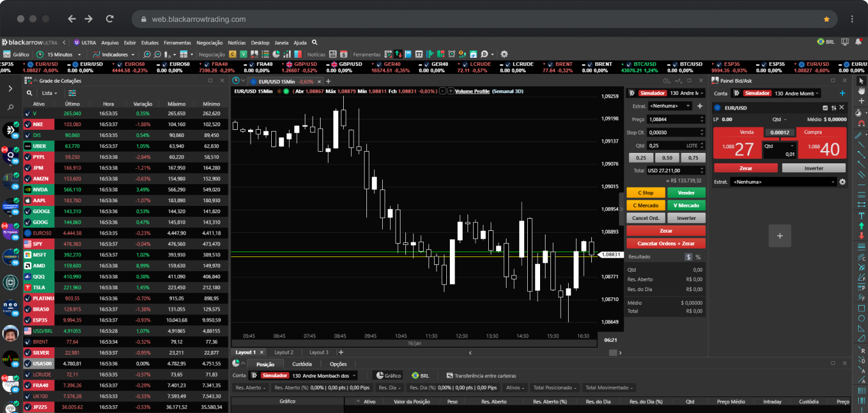The image size is (868, 413).
Task: Expand the Indicadores dropdown
Action: (x=115, y=54)
